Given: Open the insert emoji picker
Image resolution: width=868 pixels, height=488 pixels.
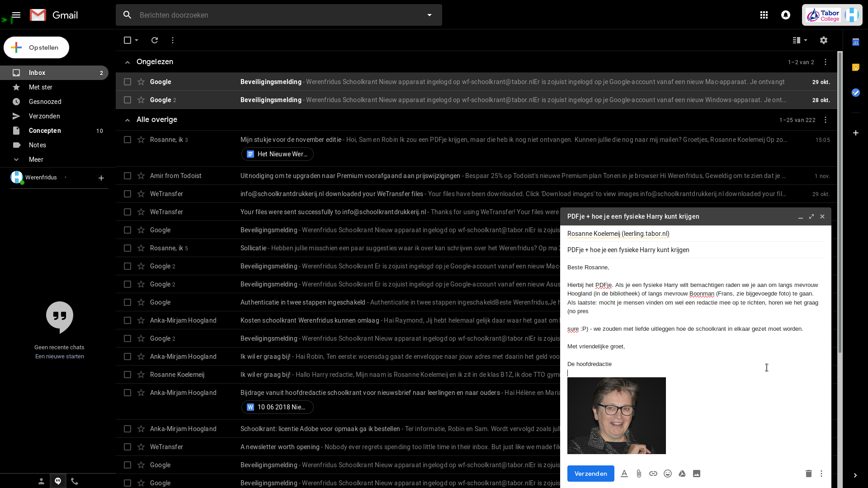Looking at the screenshot, I should point(668,474).
